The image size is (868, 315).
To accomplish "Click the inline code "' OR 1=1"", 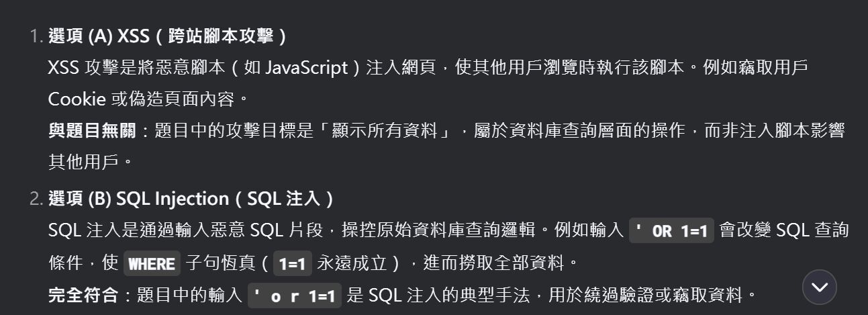I will [671, 231].
